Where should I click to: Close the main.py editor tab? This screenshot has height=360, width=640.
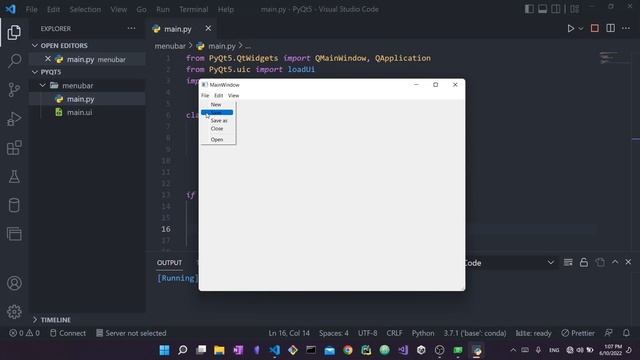208,28
